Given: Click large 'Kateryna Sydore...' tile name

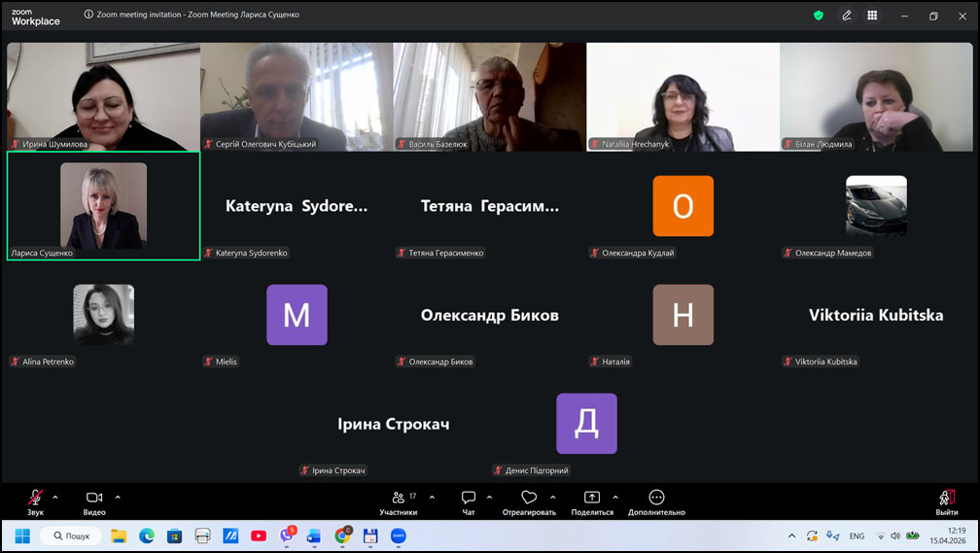Looking at the screenshot, I should (x=297, y=206).
